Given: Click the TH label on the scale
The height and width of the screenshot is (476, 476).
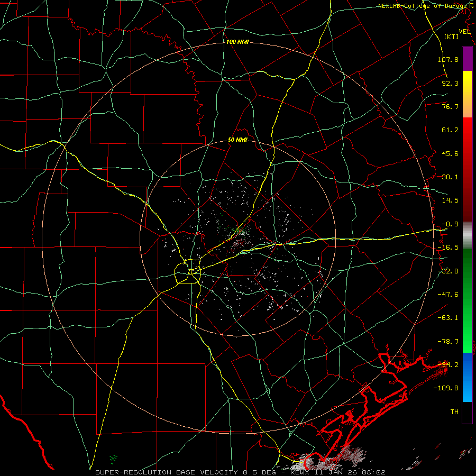Looking at the screenshot, I should [454, 412].
